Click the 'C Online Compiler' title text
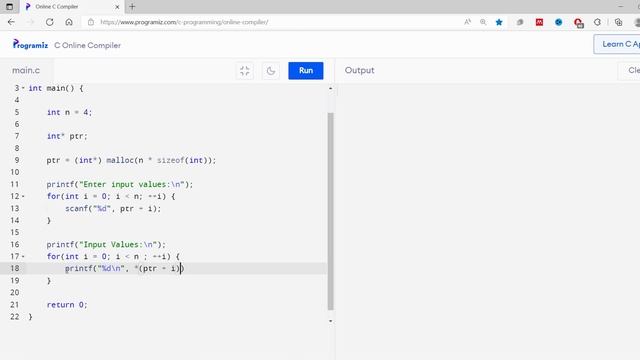Screen dimensions: 640x360 click(x=87, y=45)
